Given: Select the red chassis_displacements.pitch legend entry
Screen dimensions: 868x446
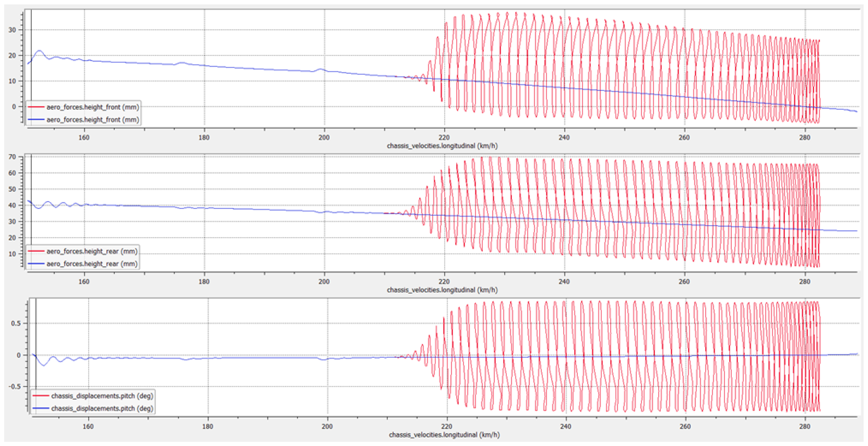Looking at the screenshot, I should click(x=102, y=396).
